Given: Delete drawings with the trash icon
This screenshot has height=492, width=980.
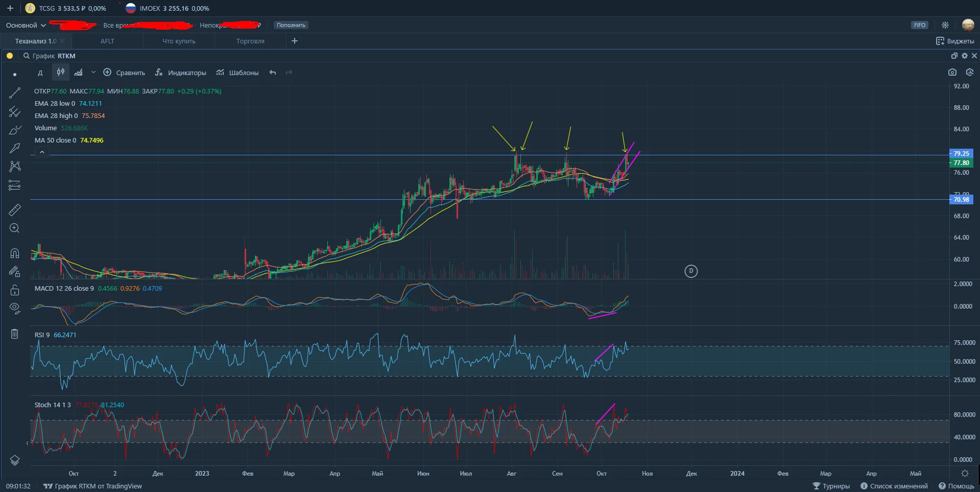Looking at the screenshot, I should (x=15, y=334).
